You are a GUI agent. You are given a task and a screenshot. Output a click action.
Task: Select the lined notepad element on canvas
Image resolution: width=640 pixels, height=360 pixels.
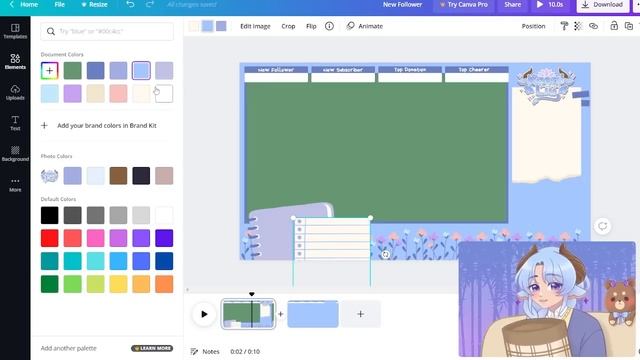coord(332,239)
